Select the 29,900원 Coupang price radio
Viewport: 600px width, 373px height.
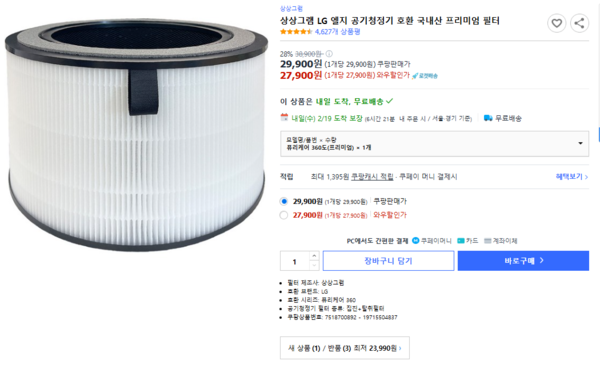(x=284, y=201)
